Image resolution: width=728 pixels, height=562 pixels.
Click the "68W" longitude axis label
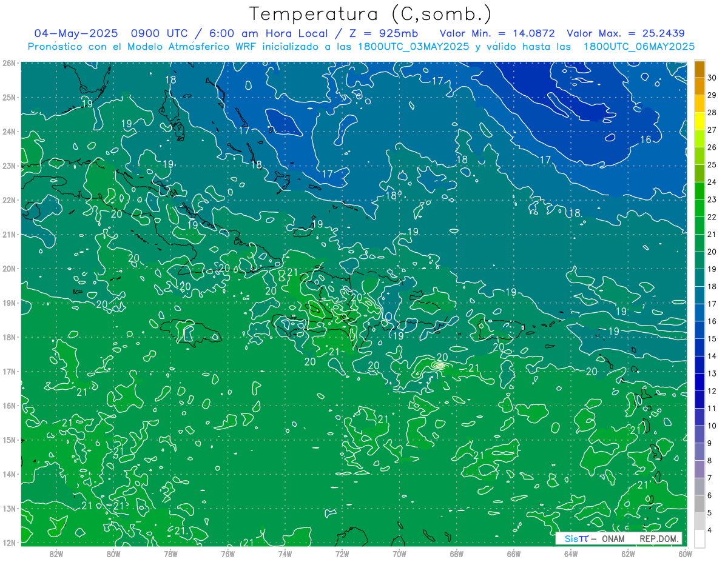click(x=456, y=554)
